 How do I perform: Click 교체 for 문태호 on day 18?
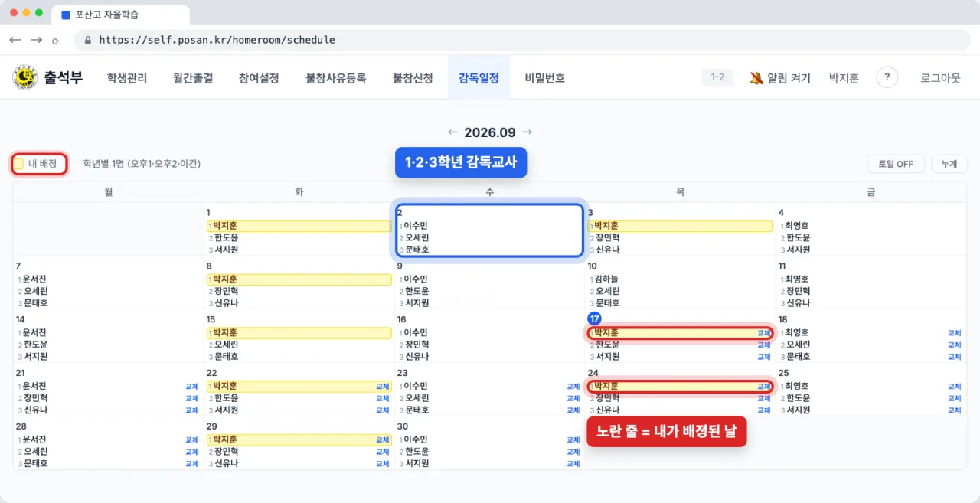[x=954, y=357]
